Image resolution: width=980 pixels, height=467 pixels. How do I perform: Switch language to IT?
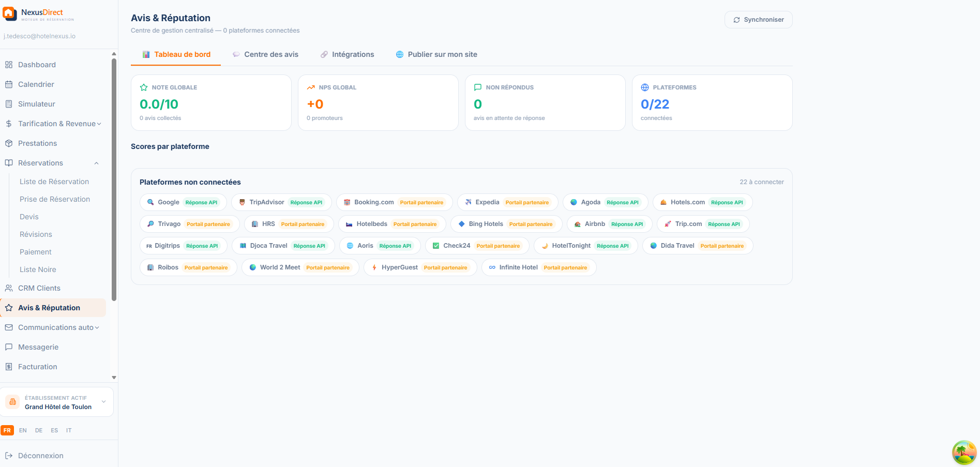69,430
